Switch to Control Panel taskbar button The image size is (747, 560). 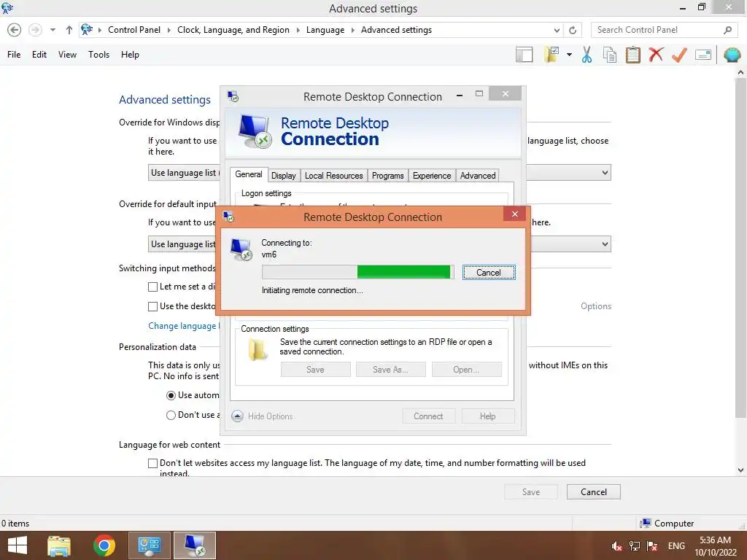(149, 545)
